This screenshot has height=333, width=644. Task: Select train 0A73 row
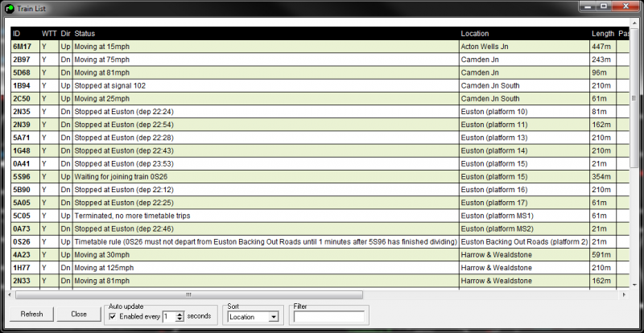pos(320,228)
